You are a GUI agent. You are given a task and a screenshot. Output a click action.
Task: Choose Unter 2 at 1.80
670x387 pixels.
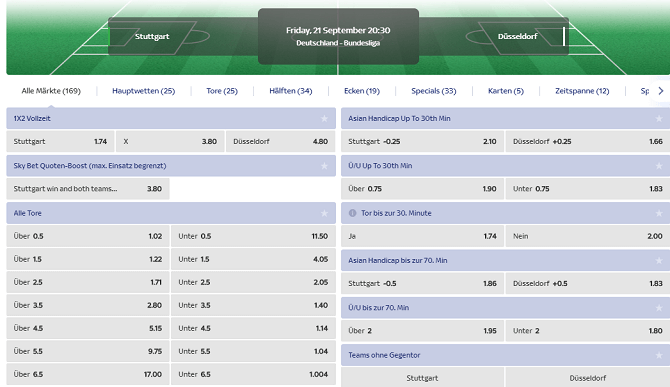tap(588, 331)
